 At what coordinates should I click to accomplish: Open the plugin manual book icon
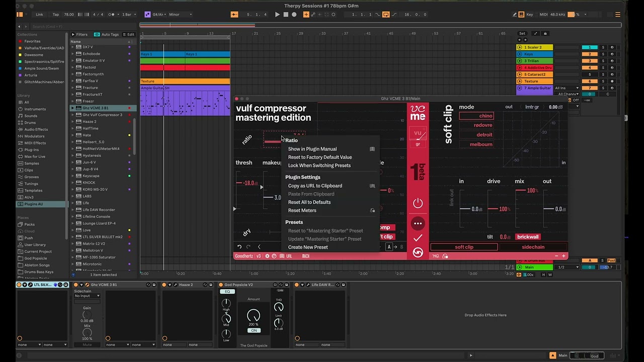click(281, 256)
